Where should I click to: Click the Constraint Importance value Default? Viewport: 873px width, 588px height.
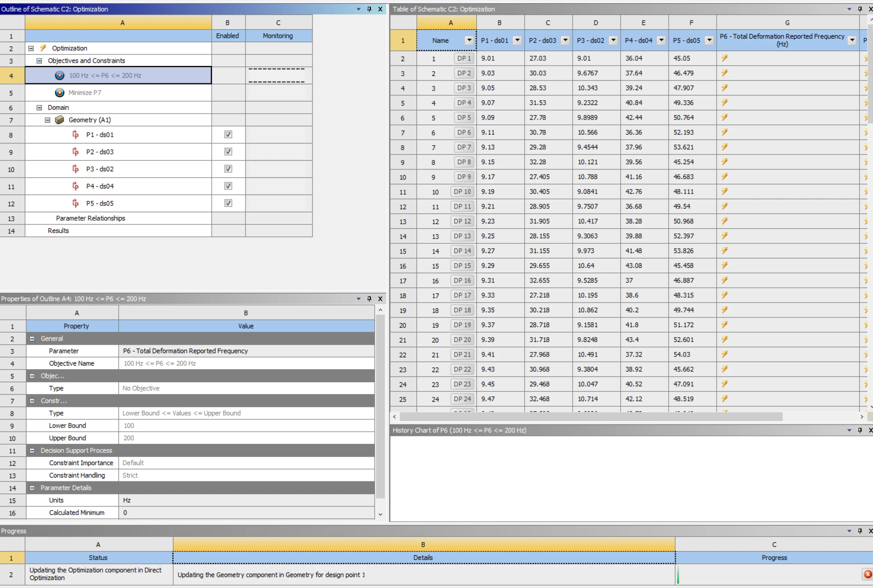(246, 463)
